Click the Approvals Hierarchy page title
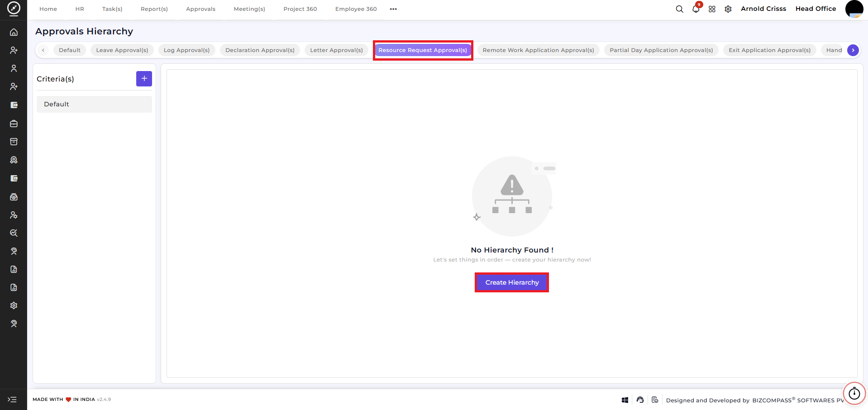868x410 pixels. coord(84,31)
